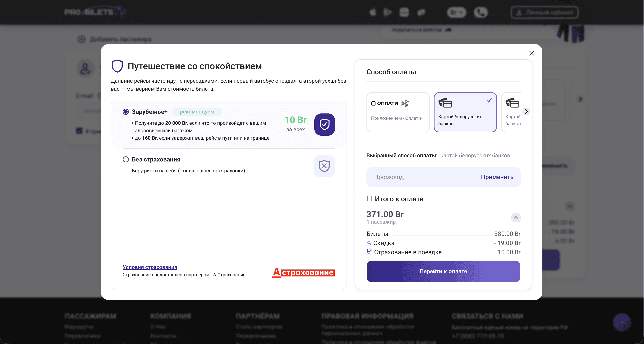Viewport: 644px width, 344px height.
Task: Click the shield icon next to Страхование в поездке
Action: pyautogui.click(x=369, y=252)
